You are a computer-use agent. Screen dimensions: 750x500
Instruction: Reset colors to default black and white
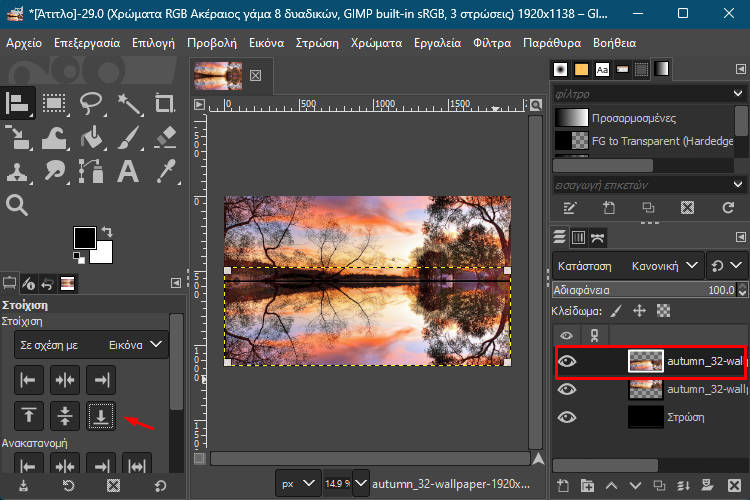click(x=79, y=258)
